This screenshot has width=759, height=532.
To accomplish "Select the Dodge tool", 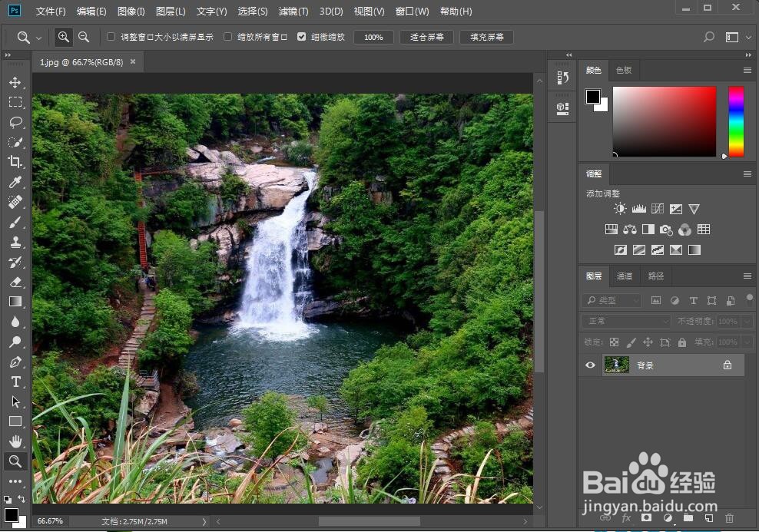I will tap(15, 342).
